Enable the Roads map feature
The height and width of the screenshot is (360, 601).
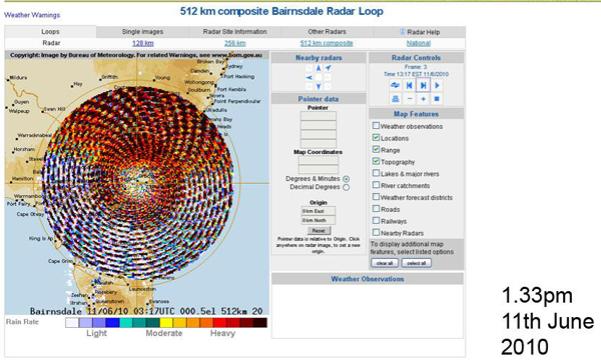pos(376,209)
